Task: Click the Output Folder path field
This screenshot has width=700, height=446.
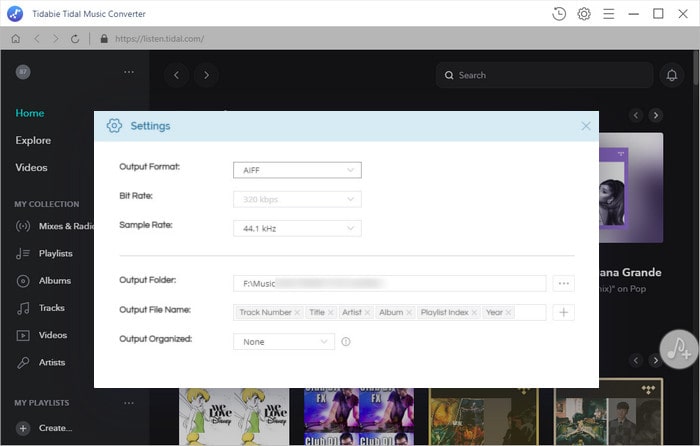Action: 389,283
